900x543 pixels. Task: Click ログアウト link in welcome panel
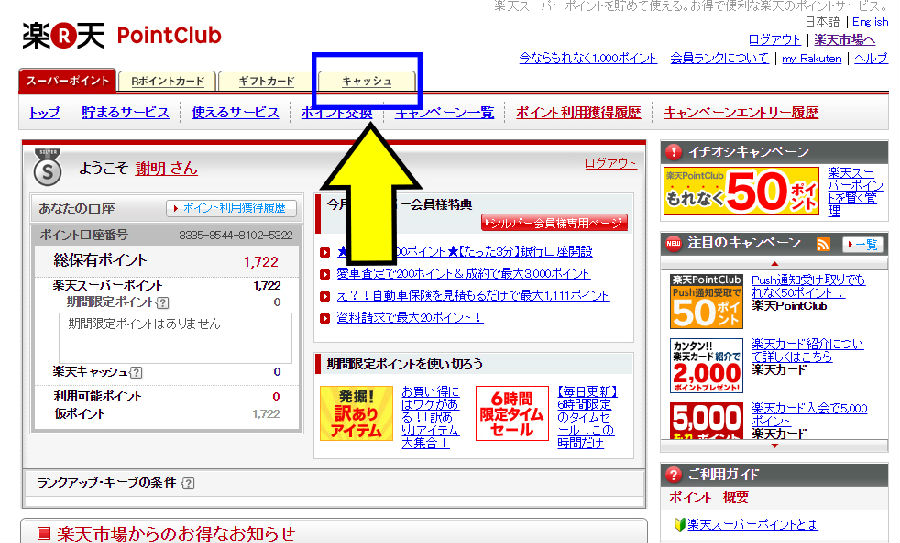pyautogui.click(x=611, y=164)
